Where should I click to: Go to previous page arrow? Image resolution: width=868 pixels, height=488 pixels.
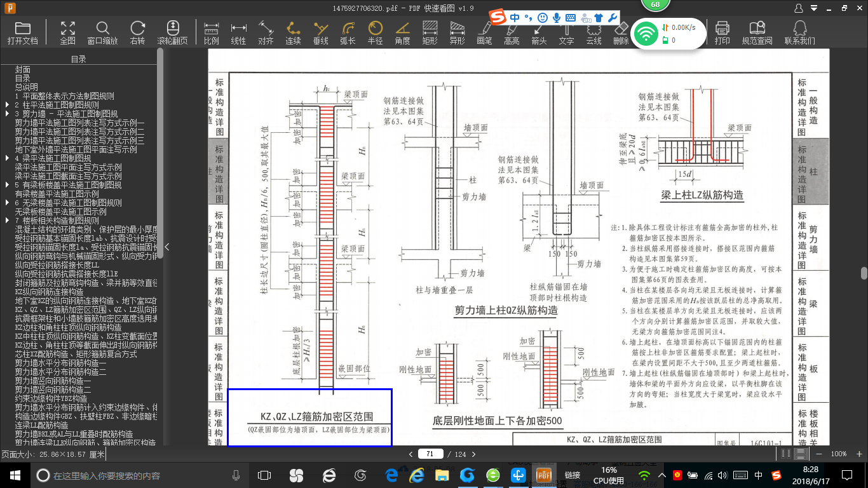(x=410, y=454)
